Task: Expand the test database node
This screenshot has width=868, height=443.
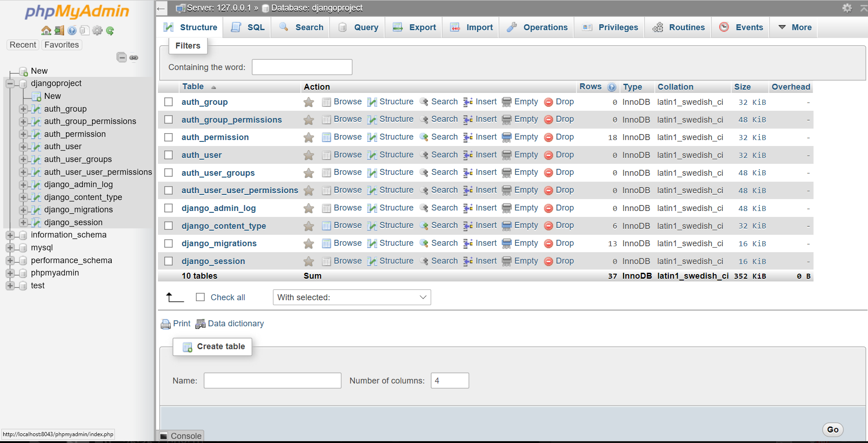Action: tap(10, 286)
